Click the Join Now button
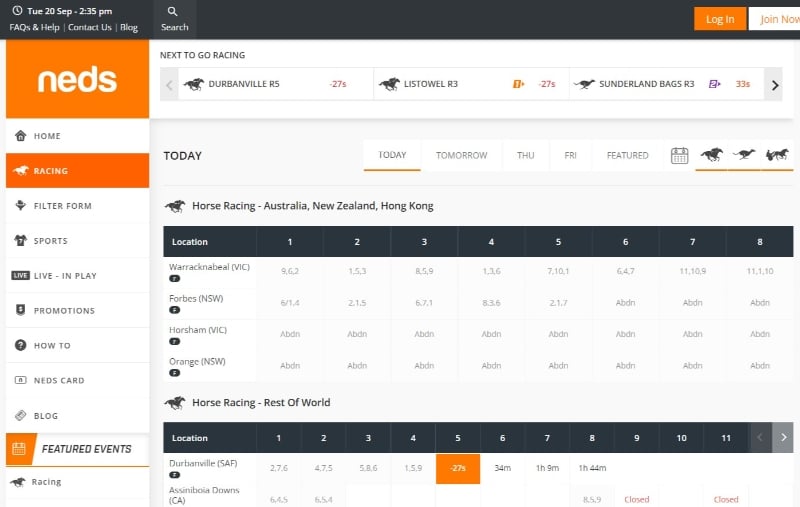 776,19
